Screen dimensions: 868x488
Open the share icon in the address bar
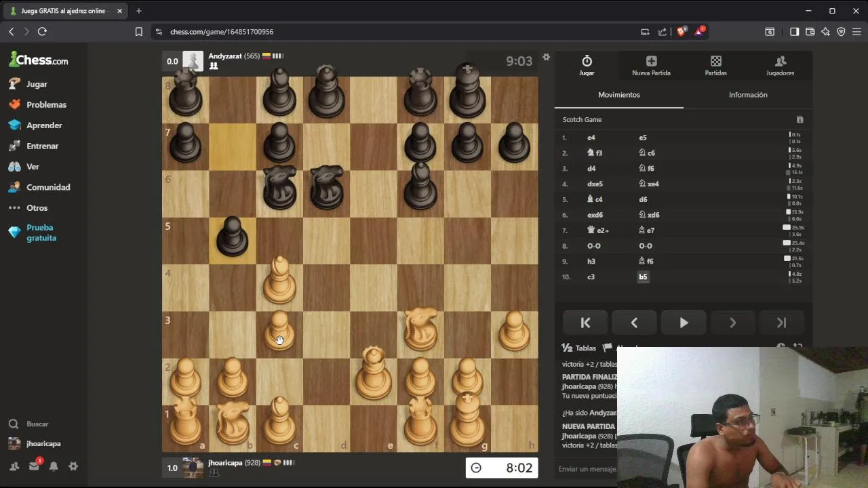[x=663, y=31]
